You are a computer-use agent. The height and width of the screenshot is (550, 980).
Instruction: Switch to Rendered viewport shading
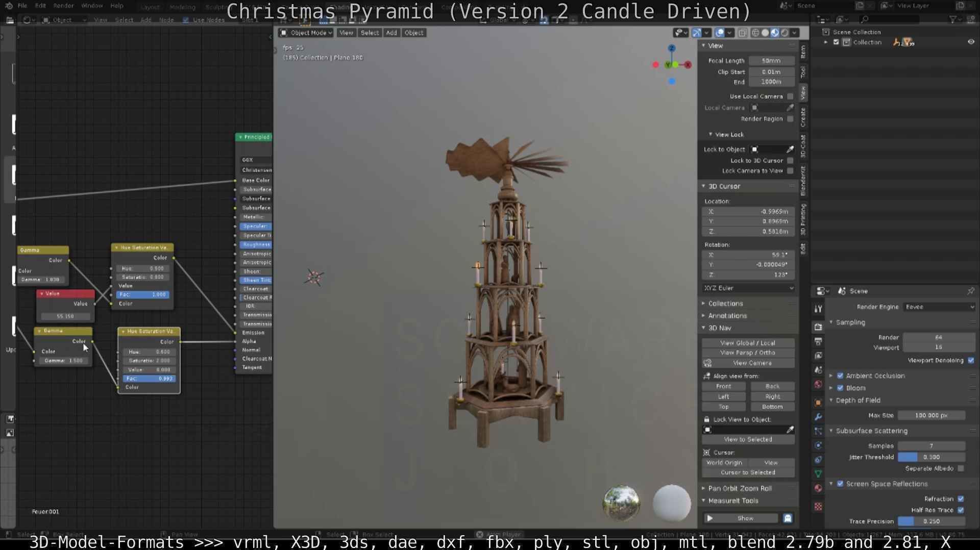point(785,33)
